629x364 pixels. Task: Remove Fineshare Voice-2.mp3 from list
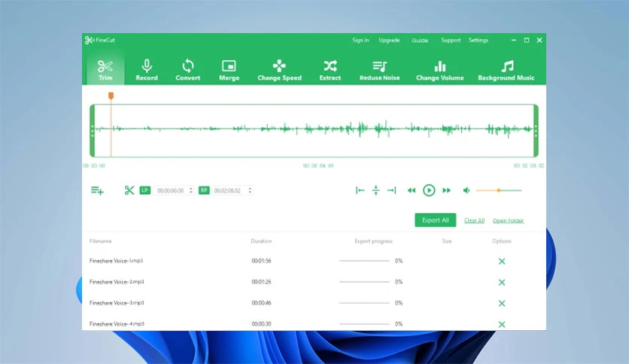502,282
